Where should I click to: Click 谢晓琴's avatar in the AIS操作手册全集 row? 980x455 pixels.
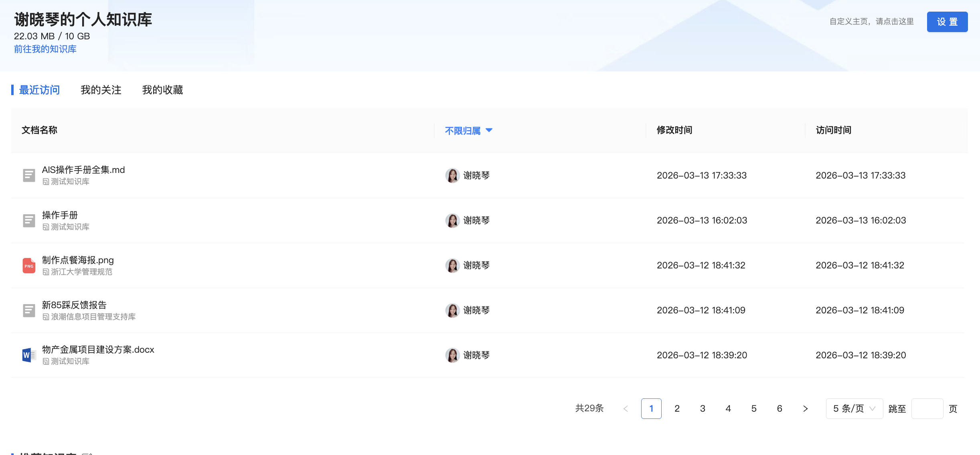coord(452,175)
